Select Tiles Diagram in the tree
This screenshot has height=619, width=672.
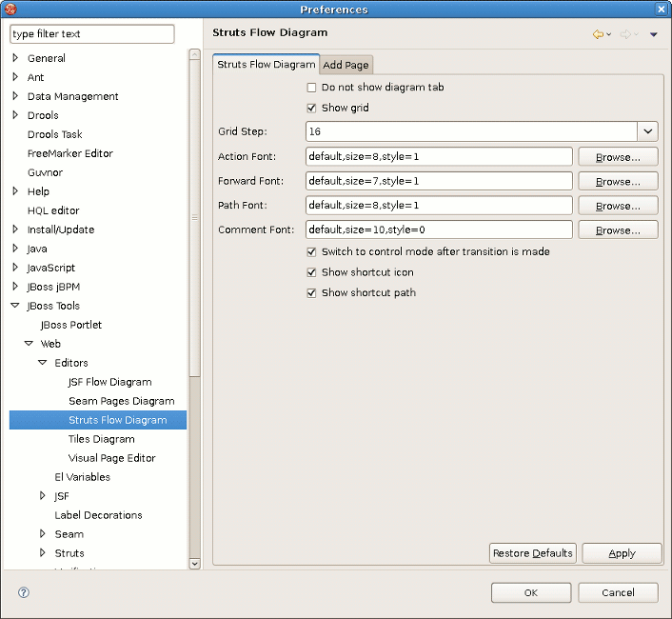101,439
